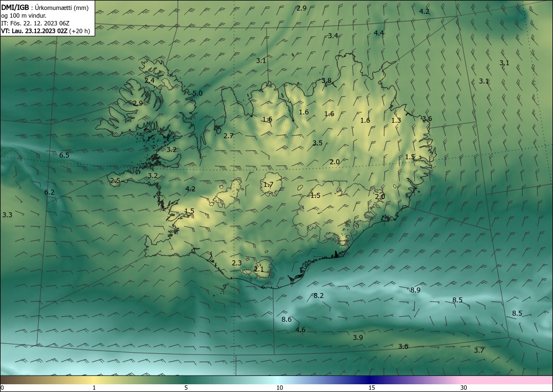Click the 2.3 value in south Iceland
553x392 pixels.
point(237,263)
